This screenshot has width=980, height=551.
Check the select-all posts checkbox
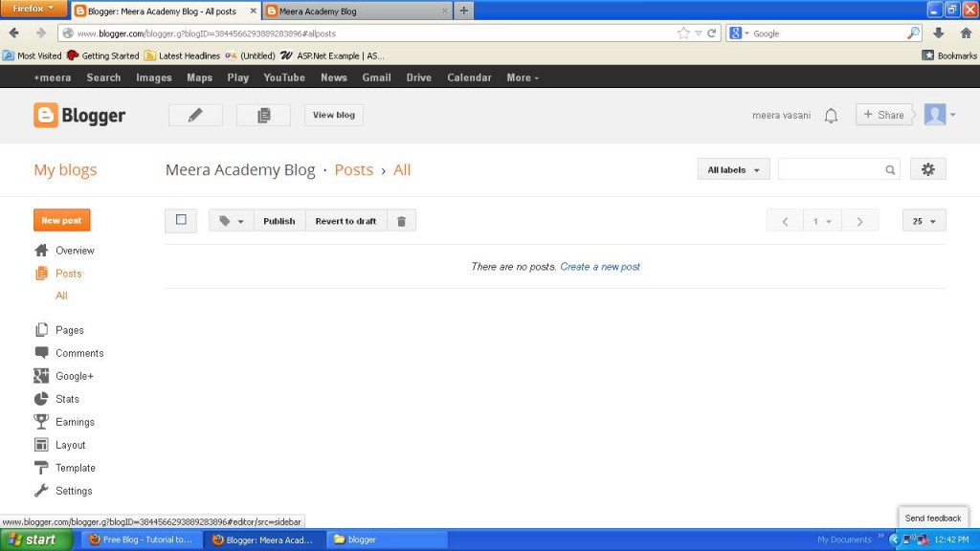pyautogui.click(x=180, y=220)
